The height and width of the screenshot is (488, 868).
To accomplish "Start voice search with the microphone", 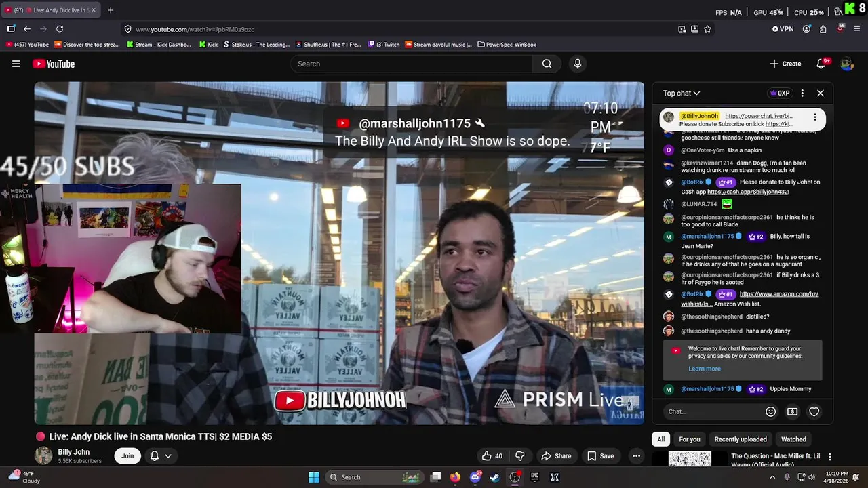I will 577,64.
